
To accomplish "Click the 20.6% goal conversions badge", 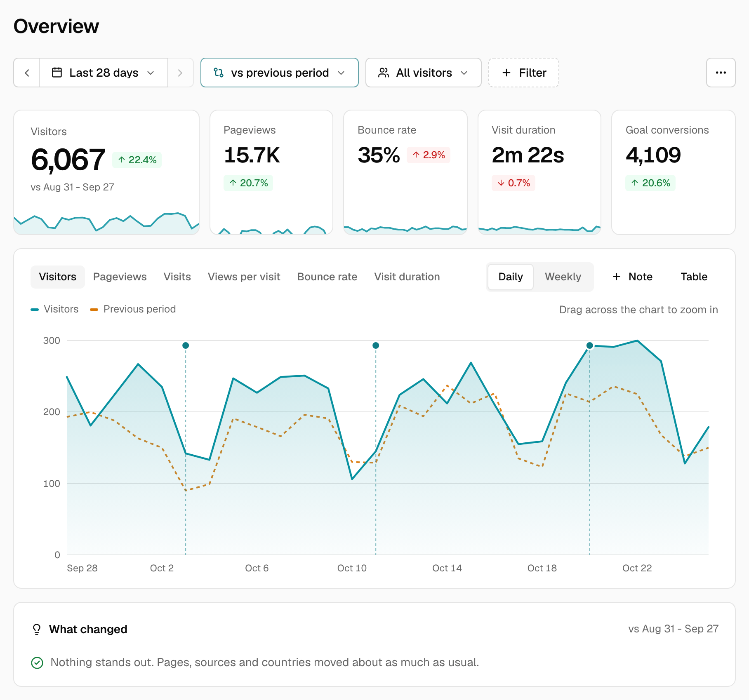I will [x=650, y=183].
